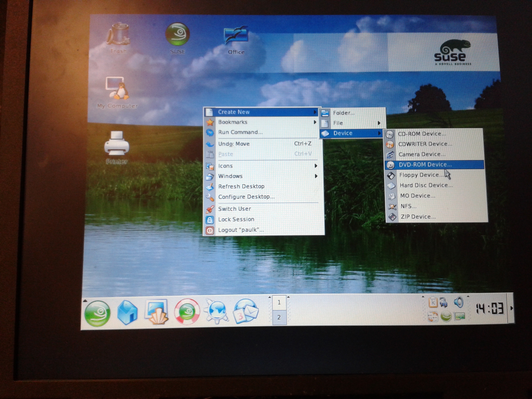This screenshot has width=532, height=399.
Task: Open the blue Home folder panel icon
Action: 127,312
